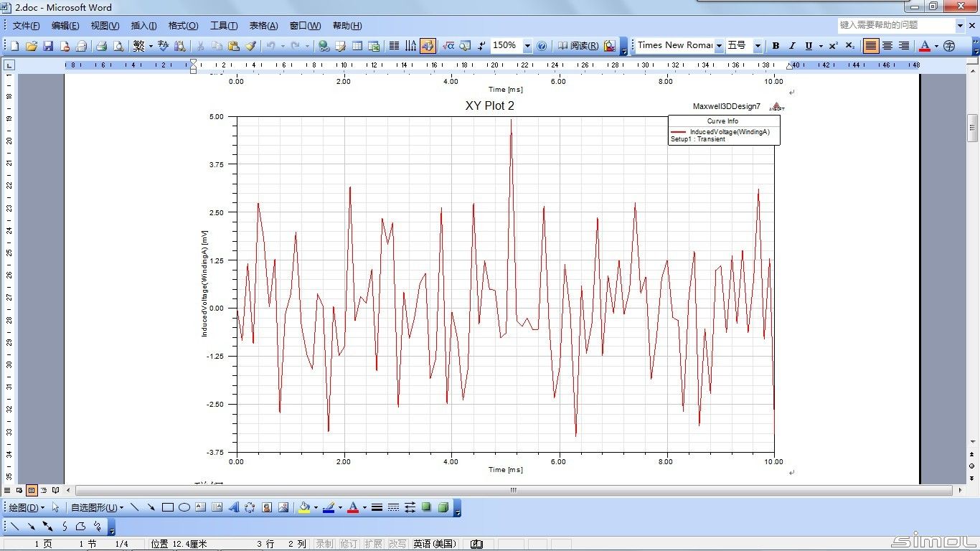Select the Format Painter brush

click(250, 46)
